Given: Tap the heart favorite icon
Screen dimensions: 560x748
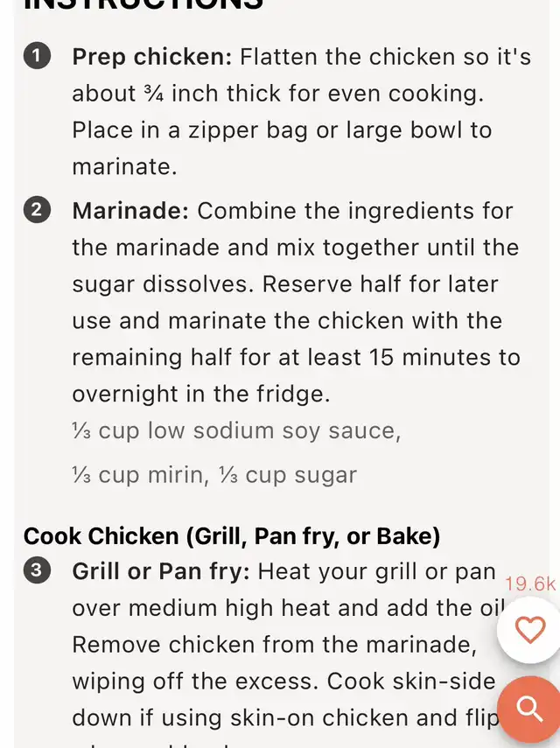Looking at the screenshot, I should coord(530,630).
